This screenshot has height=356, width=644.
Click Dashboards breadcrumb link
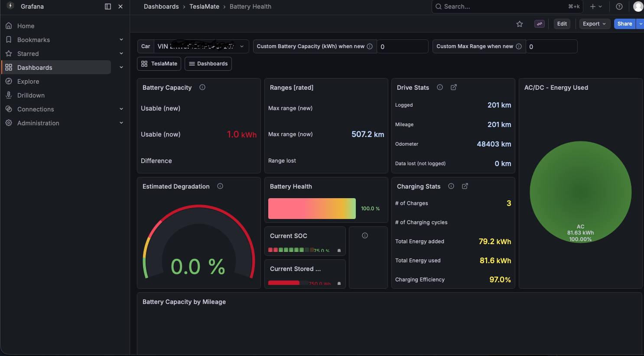[161, 7]
